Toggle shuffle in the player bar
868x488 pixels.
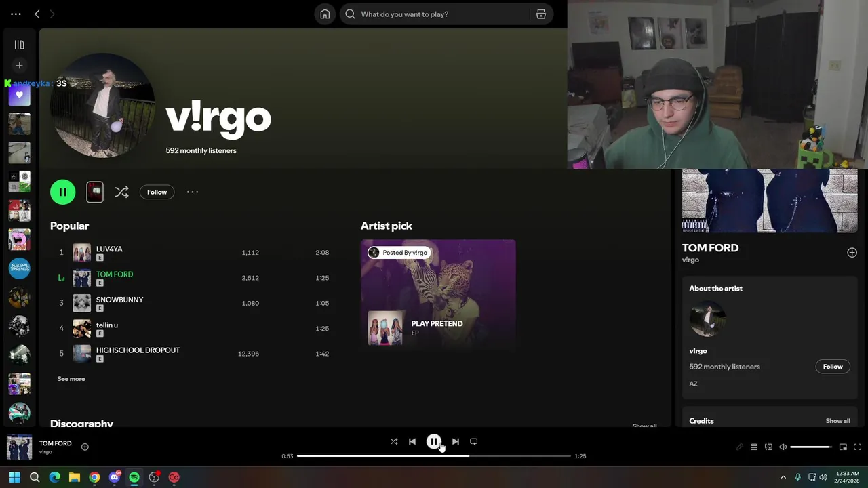point(394,441)
